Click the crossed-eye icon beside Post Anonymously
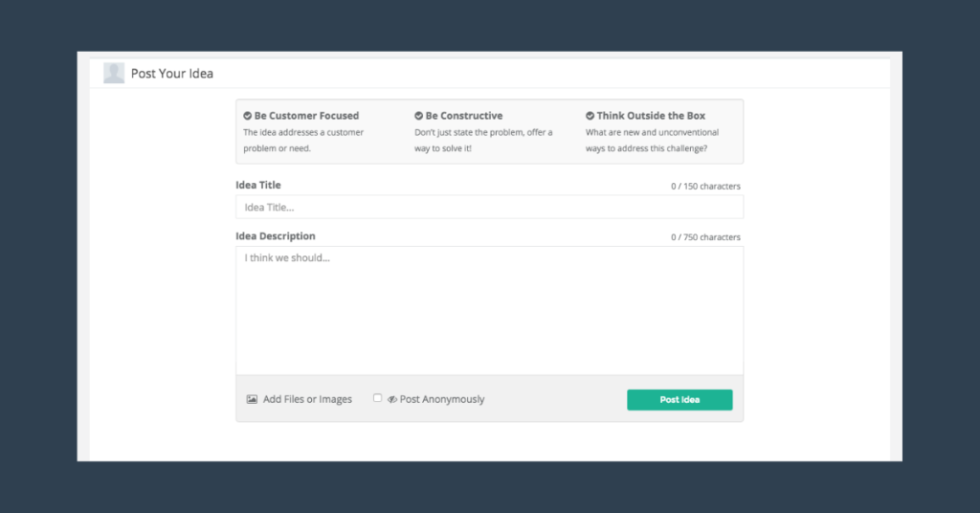The width and height of the screenshot is (980, 513). coord(391,399)
